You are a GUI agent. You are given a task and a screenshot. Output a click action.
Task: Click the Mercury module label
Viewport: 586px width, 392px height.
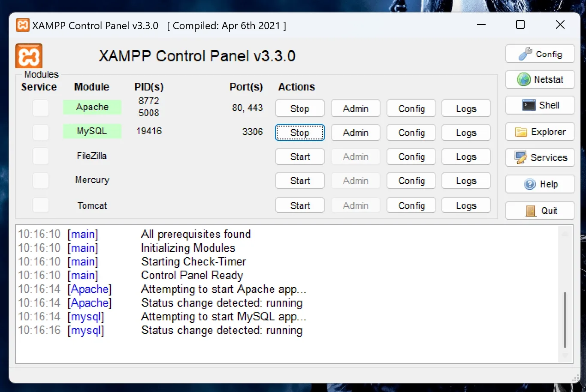(x=92, y=180)
